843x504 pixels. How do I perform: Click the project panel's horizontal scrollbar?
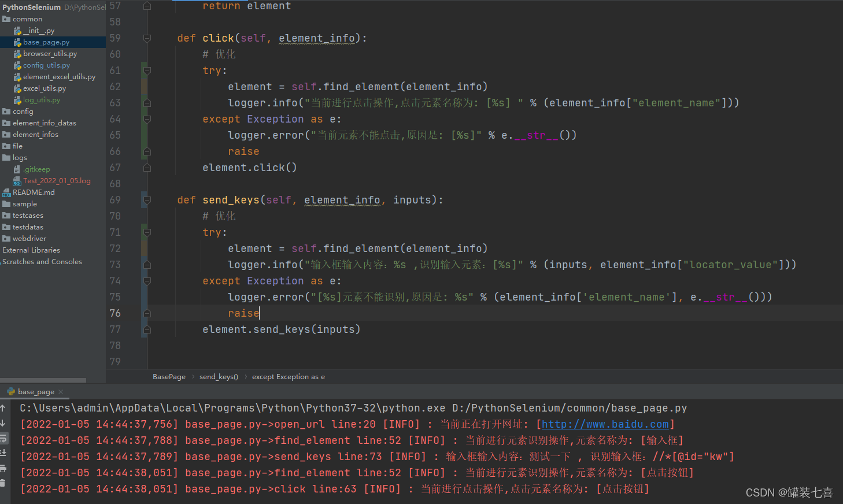pos(43,380)
